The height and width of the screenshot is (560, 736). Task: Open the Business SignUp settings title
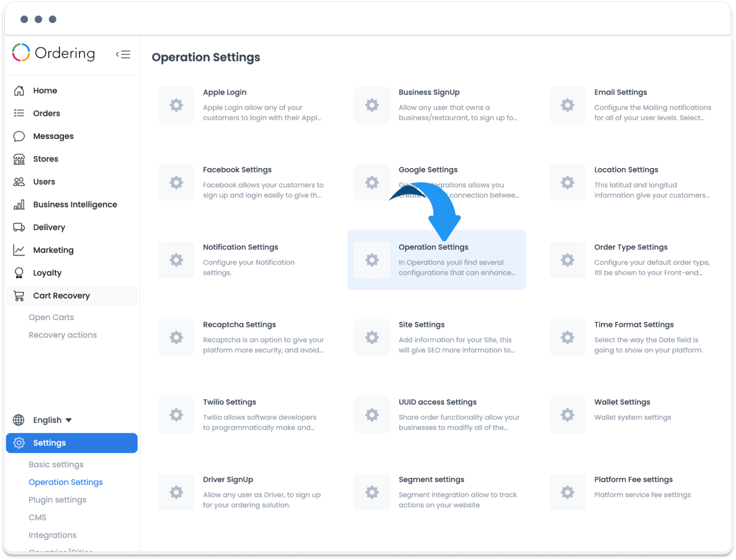pyautogui.click(x=429, y=92)
